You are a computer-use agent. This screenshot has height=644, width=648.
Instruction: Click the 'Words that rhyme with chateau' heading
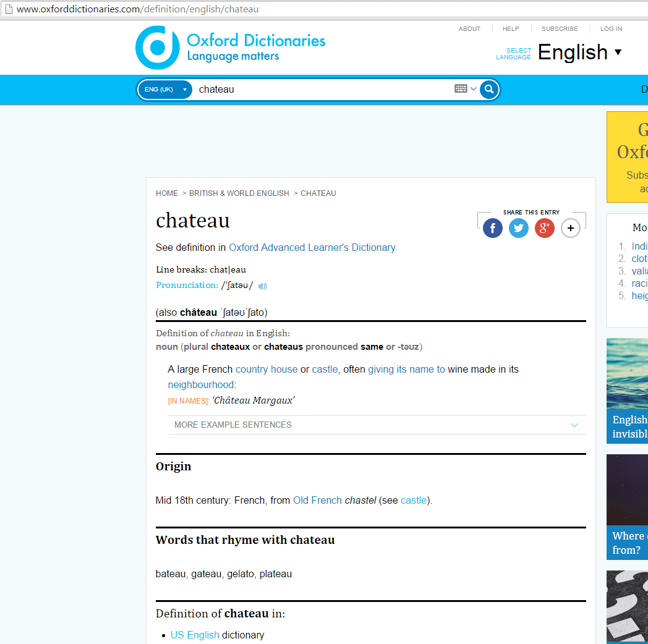(245, 540)
